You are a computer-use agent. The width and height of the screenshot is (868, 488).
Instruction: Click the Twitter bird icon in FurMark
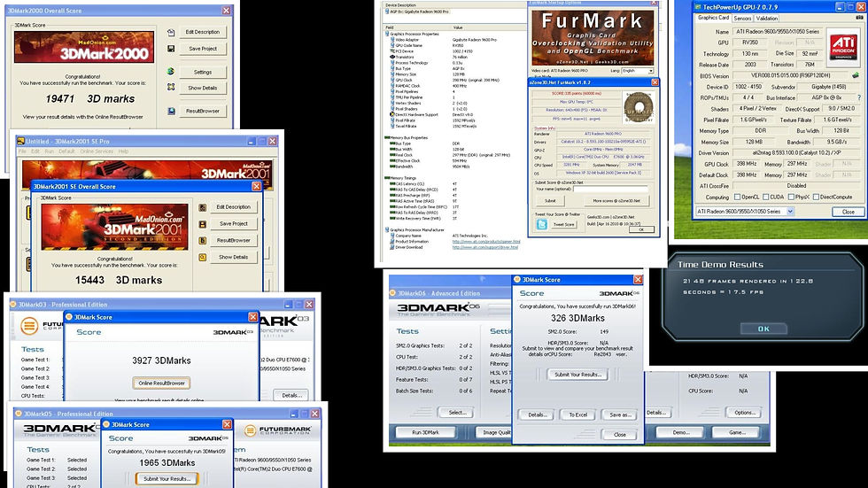point(541,223)
